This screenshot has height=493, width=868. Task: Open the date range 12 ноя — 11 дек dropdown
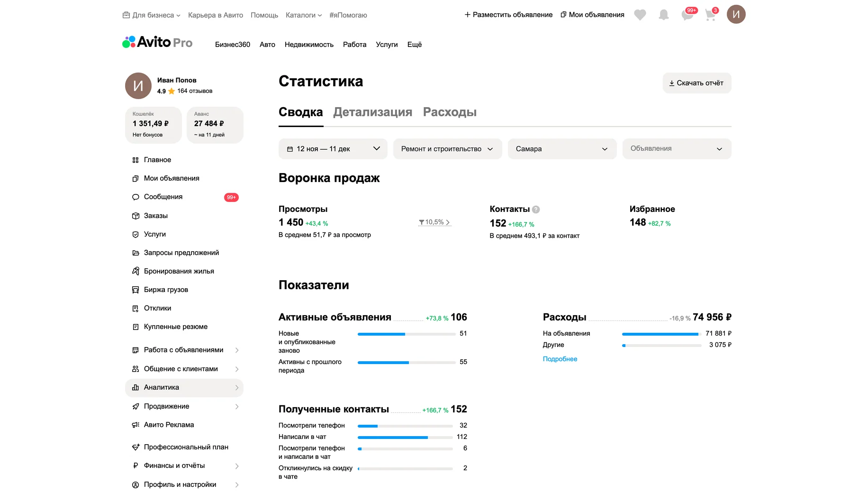point(333,149)
